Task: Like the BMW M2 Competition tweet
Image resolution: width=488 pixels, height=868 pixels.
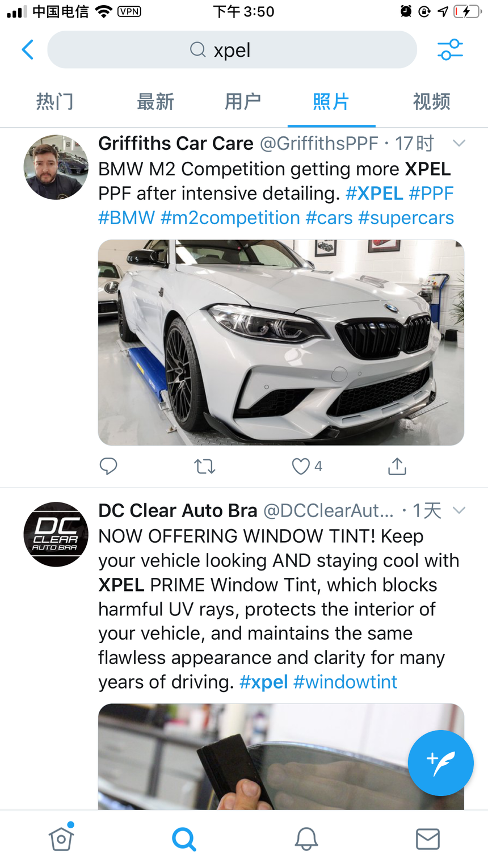Action: pyautogui.click(x=301, y=467)
